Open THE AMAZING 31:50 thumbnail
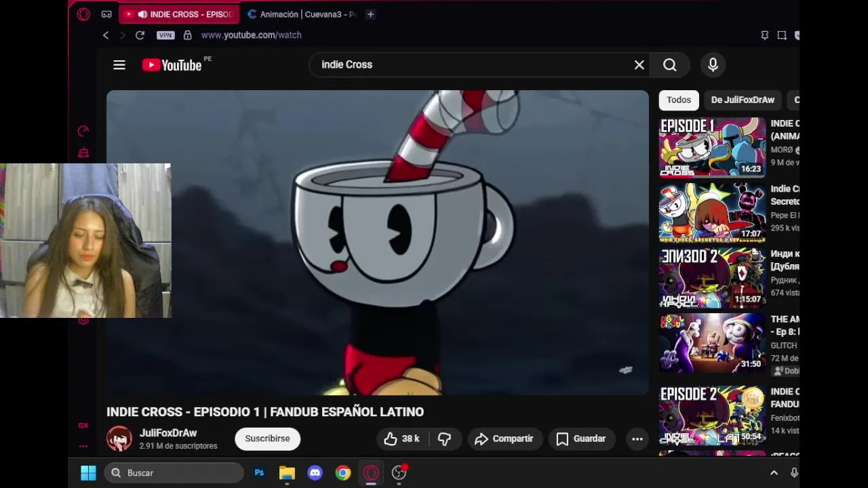Image resolution: width=868 pixels, height=488 pixels. 713,343
